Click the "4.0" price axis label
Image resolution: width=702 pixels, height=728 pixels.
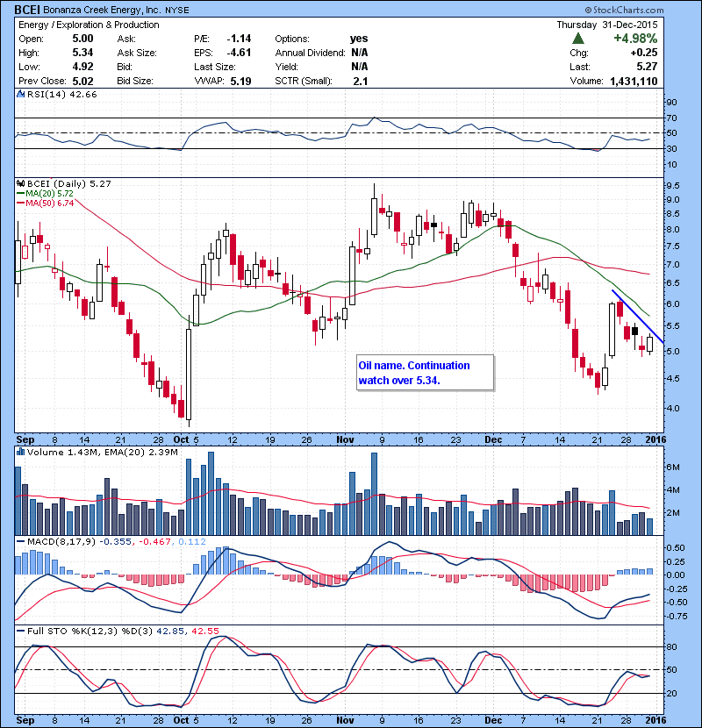[673, 409]
